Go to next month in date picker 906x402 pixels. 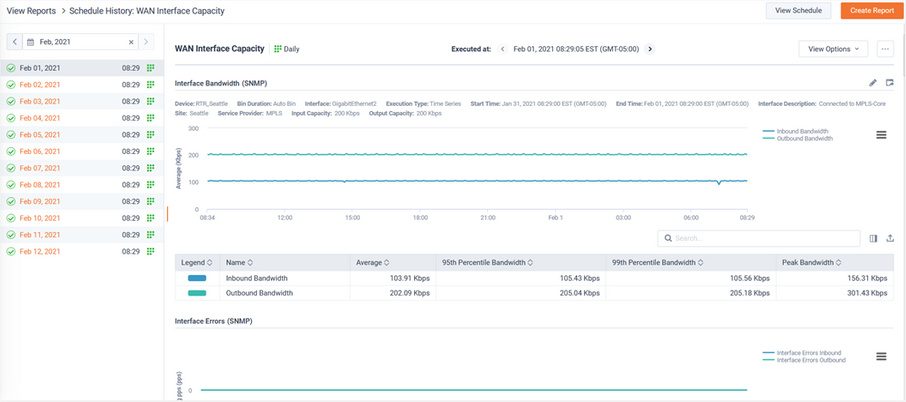[x=147, y=42]
